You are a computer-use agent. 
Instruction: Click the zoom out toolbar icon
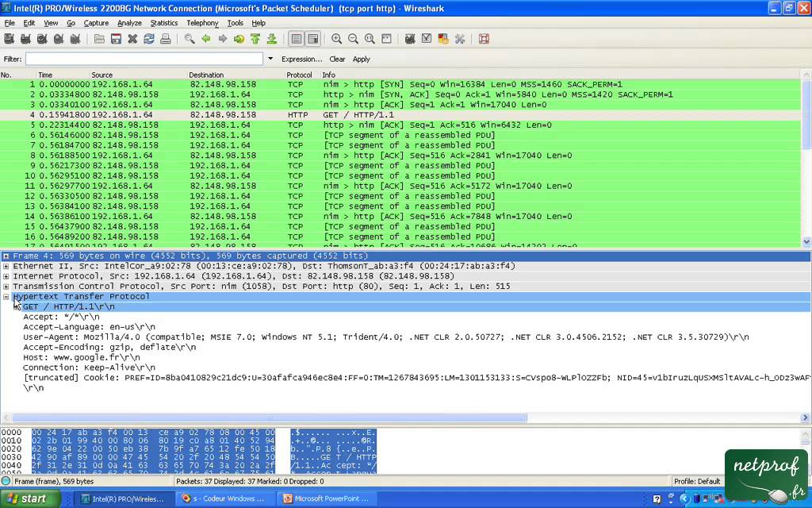pos(353,39)
